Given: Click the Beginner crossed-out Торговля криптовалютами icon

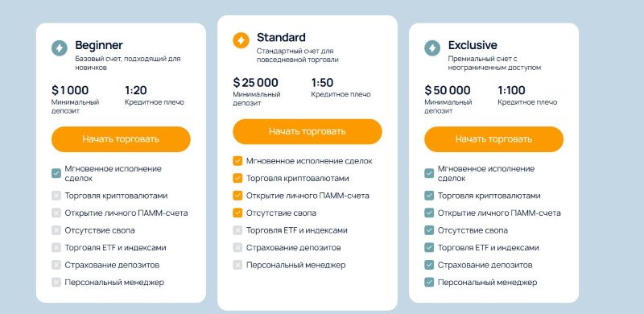Looking at the screenshot, I should [x=56, y=196].
